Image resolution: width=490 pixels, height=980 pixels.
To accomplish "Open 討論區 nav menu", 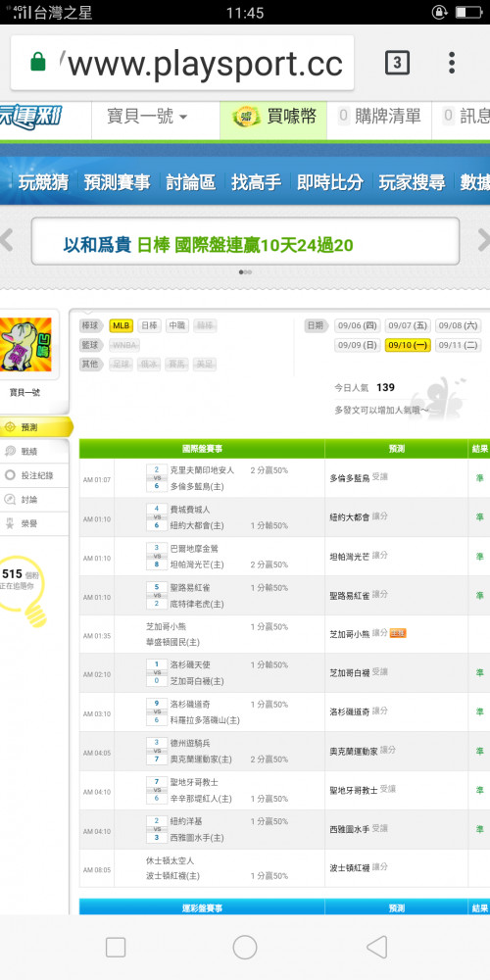I will tap(191, 182).
